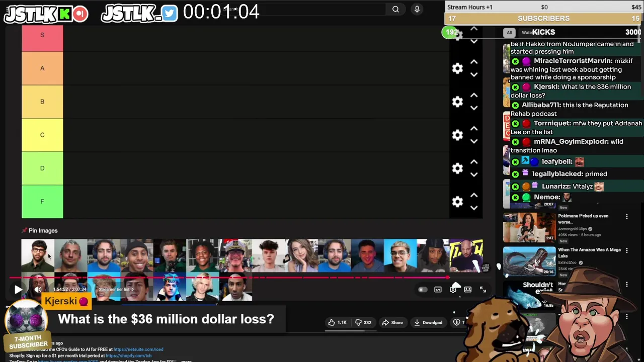The width and height of the screenshot is (644, 362).
Task: Select image of man in black beanie
Action: [136, 255]
